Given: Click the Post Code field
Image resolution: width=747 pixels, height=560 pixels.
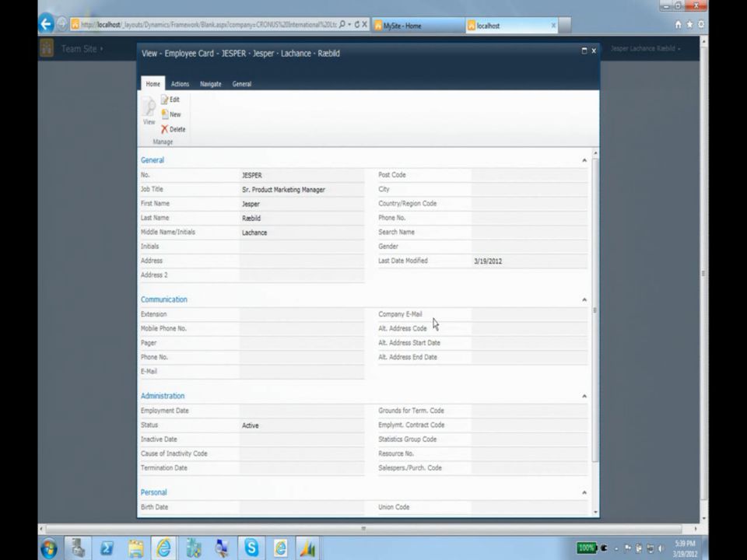Looking at the screenshot, I should click(x=529, y=175).
